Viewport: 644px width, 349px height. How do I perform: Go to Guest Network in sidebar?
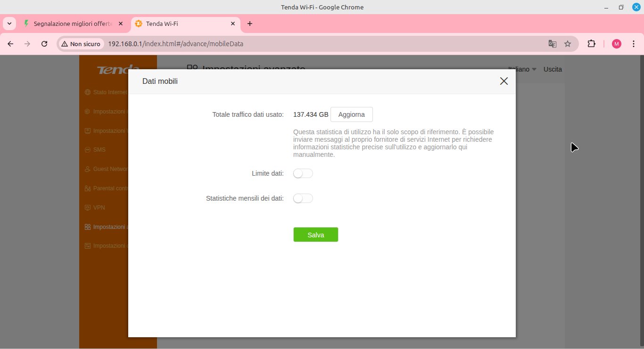[106, 169]
